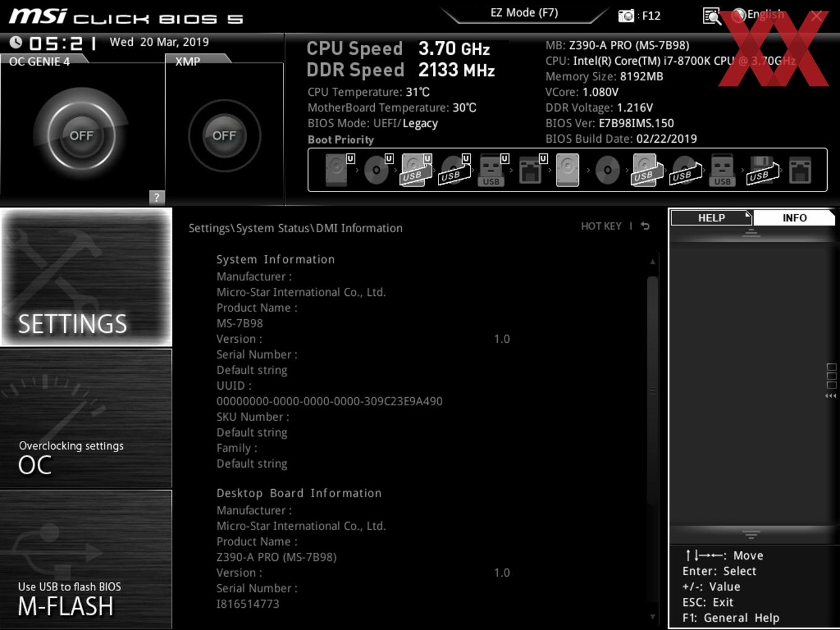Screen dimensions: 840x630
Task: Click the help panel upper scroll handle
Action: (x=751, y=233)
